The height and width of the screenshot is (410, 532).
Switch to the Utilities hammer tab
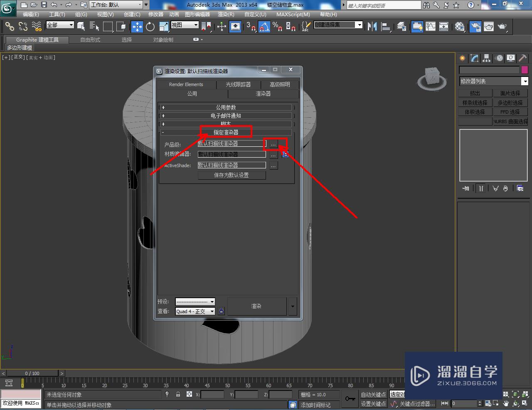point(523,58)
